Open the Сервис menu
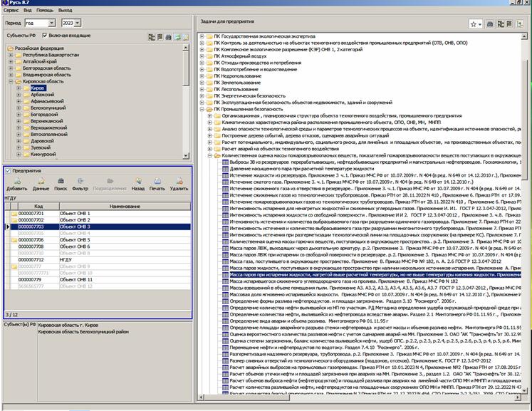Screen dimensions: 532x411 (x=11, y=11)
